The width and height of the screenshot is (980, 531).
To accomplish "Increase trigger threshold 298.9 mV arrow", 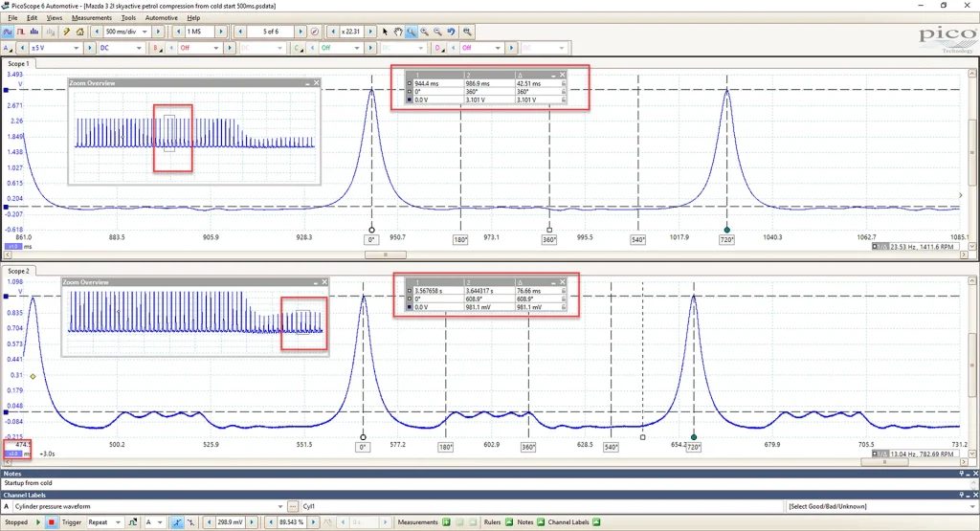I will tap(252, 522).
